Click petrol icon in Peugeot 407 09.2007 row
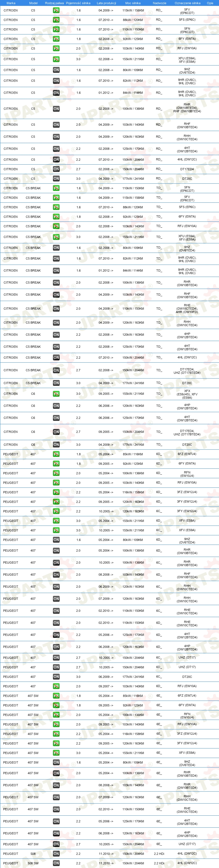The height and width of the screenshot is (868, 219). coord(56,686)
